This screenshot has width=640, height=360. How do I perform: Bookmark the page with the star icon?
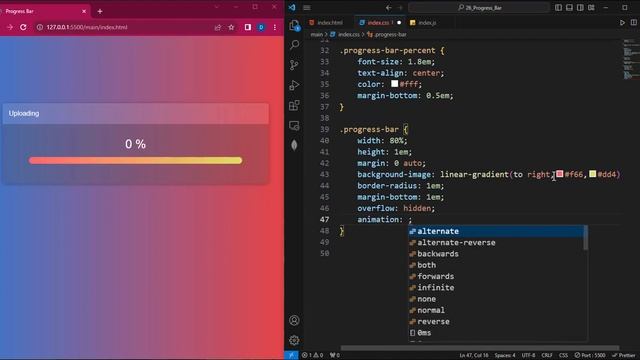[x=231, y=27]
